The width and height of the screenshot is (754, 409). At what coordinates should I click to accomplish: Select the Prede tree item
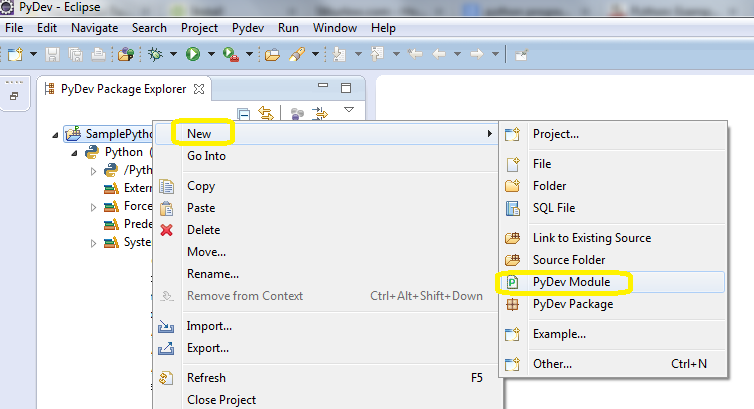point(128,224)
